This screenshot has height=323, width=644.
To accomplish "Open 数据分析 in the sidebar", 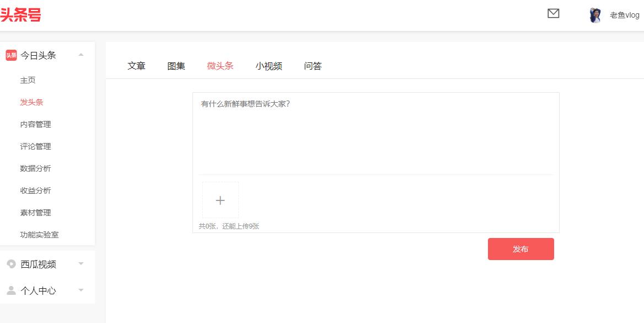I will click(35, 168).
